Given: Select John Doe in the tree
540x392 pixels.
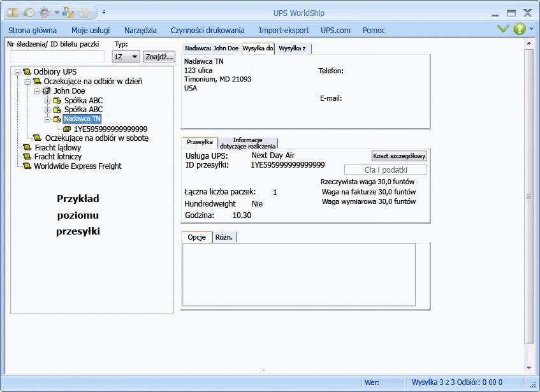Looking at the screenshot, I should click(x=69, y=91).
